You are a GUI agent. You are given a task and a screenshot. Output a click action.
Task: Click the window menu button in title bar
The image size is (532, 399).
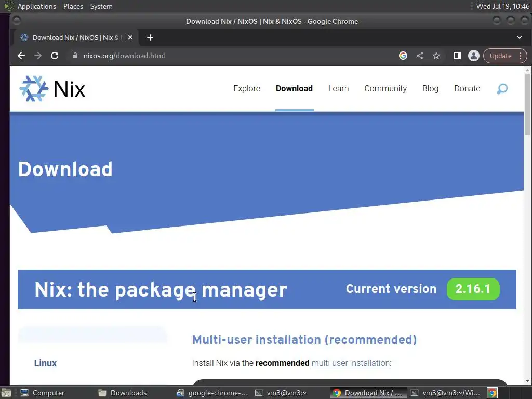[16, 21]
